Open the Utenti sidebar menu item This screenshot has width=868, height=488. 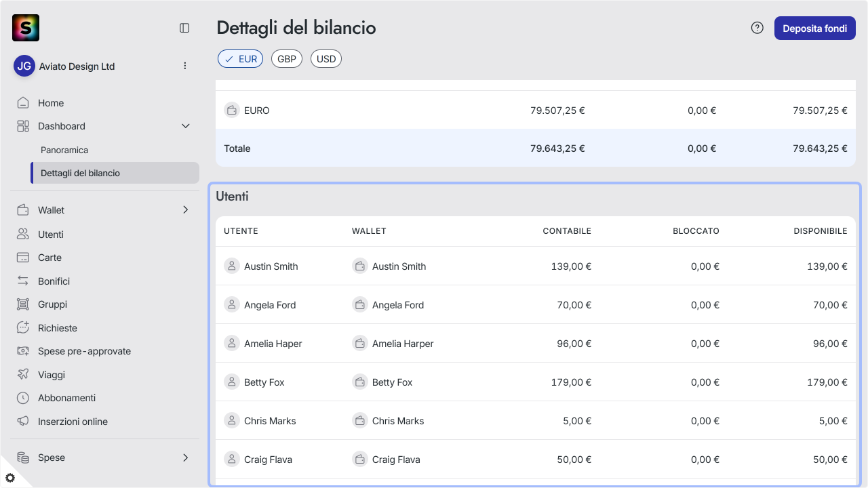pyautogui.click(x=51, y=235)
